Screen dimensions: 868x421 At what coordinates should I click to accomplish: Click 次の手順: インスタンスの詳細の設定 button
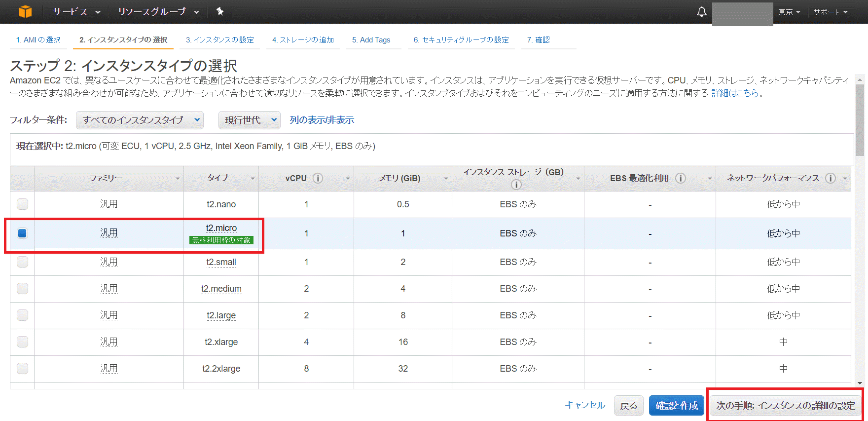[786, 405]
